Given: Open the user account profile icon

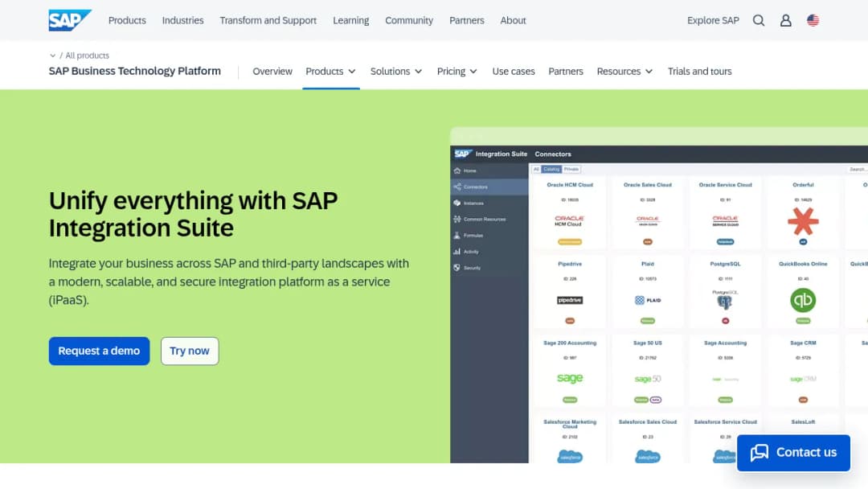Looking at the screenshot, I should coord(785,20).
